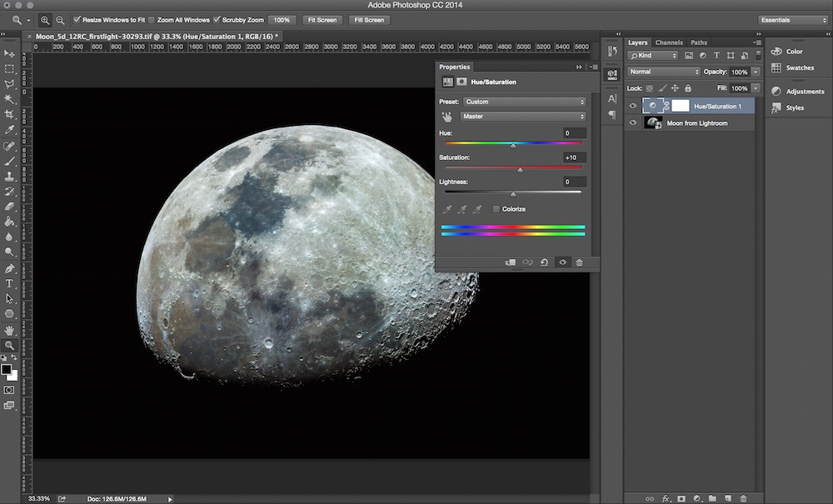The image size is (833, 504).
Task: Enable Zoom All Windows checkbox
Action: pos(152,20)
